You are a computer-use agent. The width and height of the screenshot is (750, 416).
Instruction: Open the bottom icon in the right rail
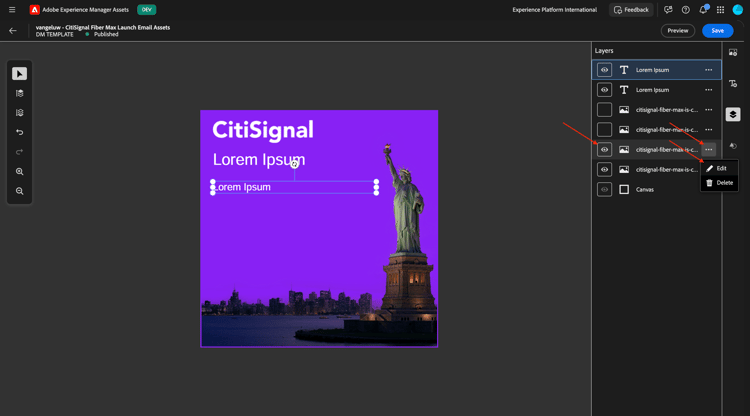pos(733,146)
